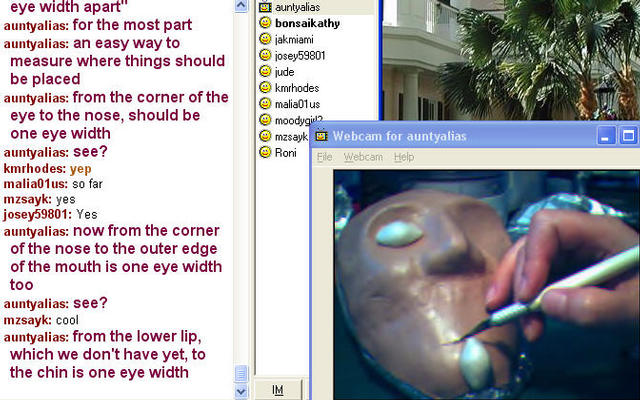Select user jakmiami in participant list
This screenshot has height=400, width=640.
point(294,40)
